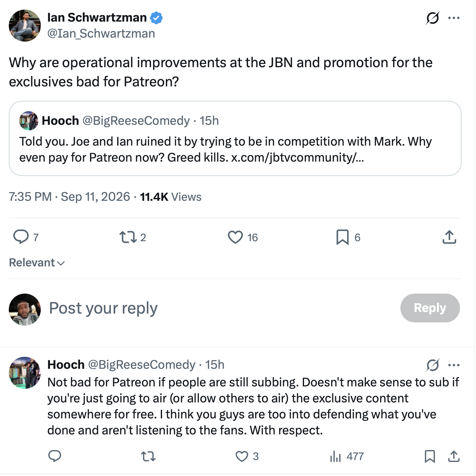The height and width of the screenshot is (476, 476).
Task: Open Ian Schwartzman's profile picture
Action: tap(25, 26)
